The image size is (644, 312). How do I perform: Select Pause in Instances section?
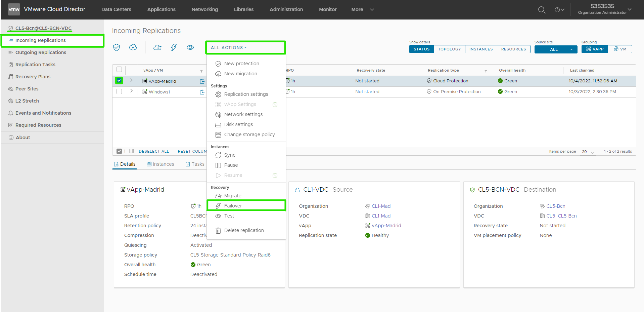246,165
